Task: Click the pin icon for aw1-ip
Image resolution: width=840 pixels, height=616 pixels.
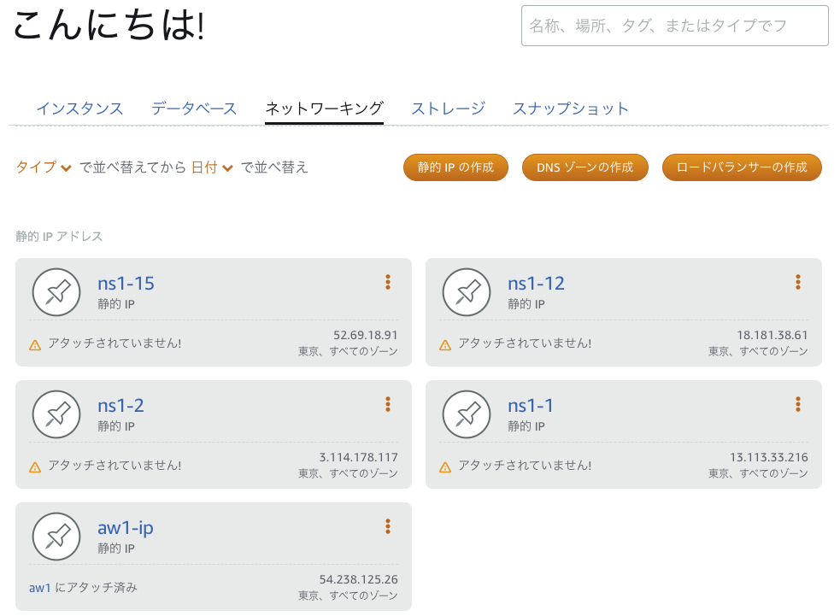Action: pos(57,537)
